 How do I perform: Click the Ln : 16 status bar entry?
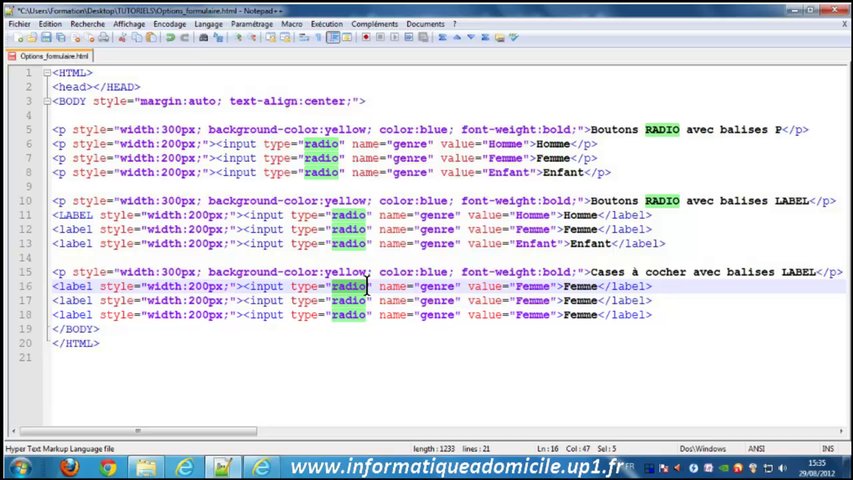coord(548,449)
